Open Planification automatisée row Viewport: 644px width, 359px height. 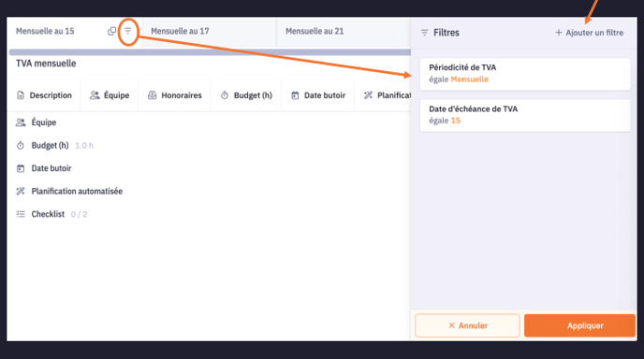(69, 192)
